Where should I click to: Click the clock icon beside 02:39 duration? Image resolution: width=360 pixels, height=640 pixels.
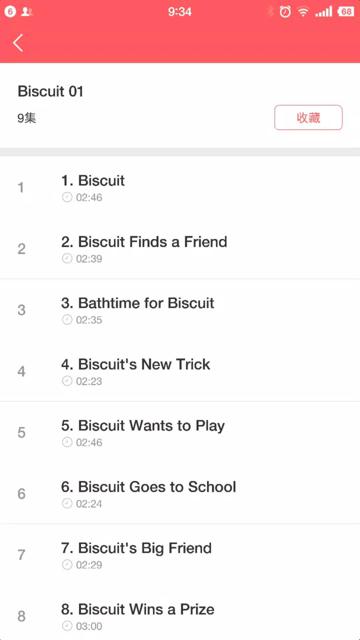click(67, 259)
